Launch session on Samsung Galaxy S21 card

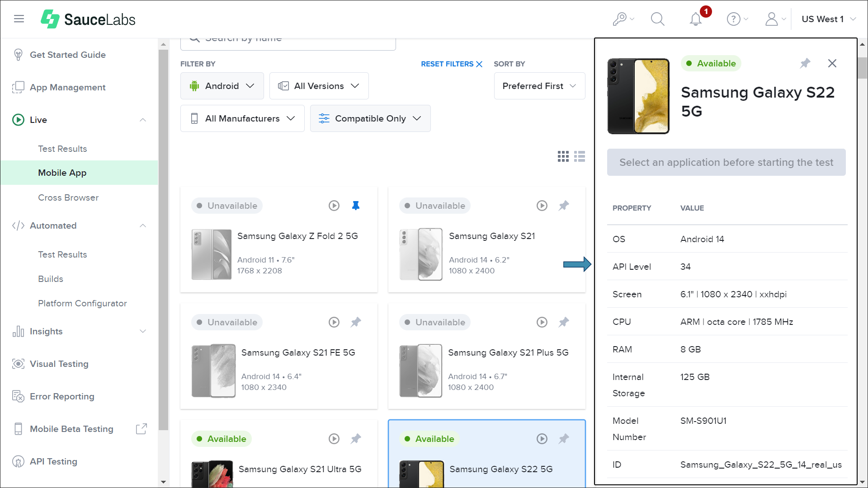pos(542,206)
